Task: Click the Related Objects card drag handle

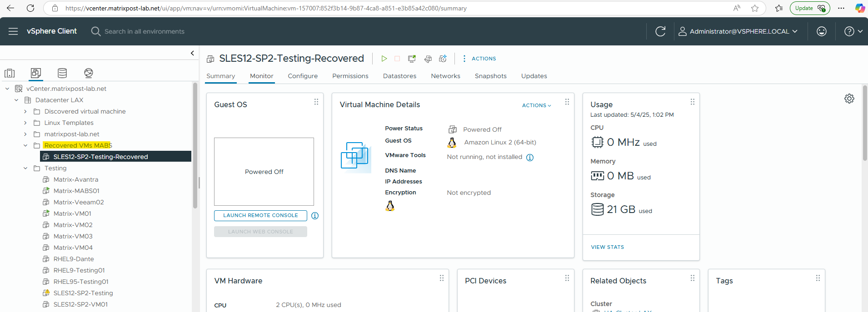Action: [x=693, y=278]
